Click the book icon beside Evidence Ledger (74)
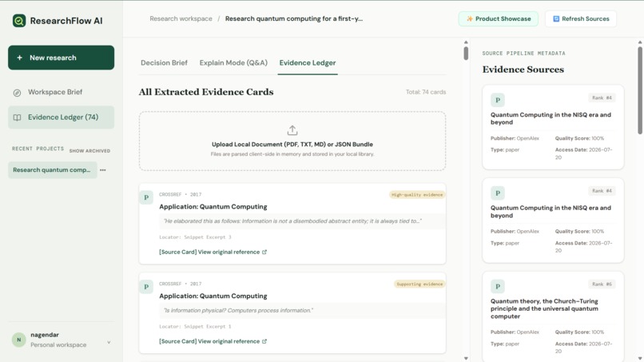Screen dimensions: 644x362 click(17, 118)
